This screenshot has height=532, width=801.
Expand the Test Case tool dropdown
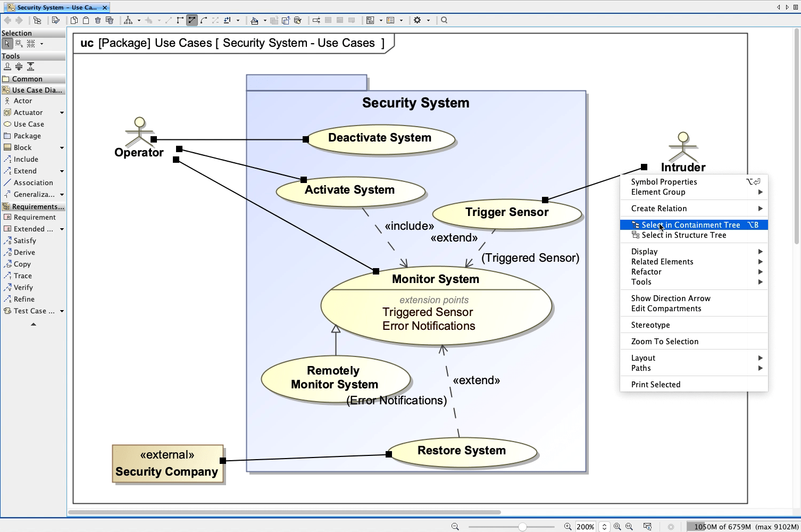point(62,311)
